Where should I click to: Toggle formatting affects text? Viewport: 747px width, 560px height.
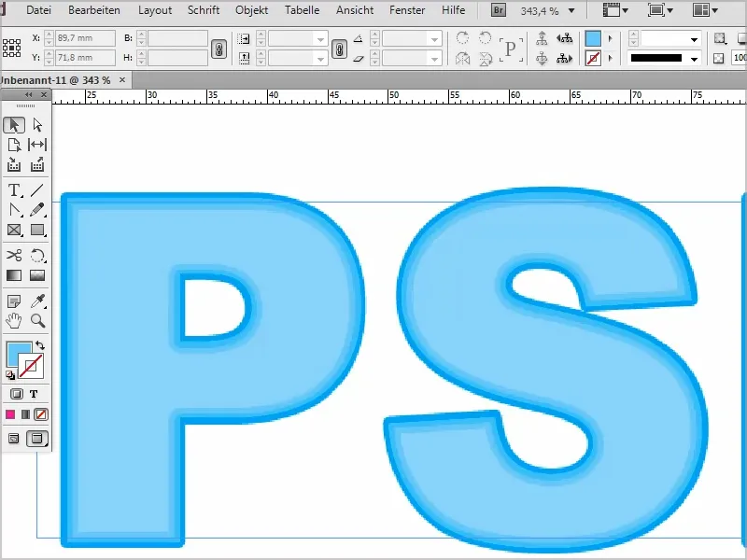[x=34, y=394]
